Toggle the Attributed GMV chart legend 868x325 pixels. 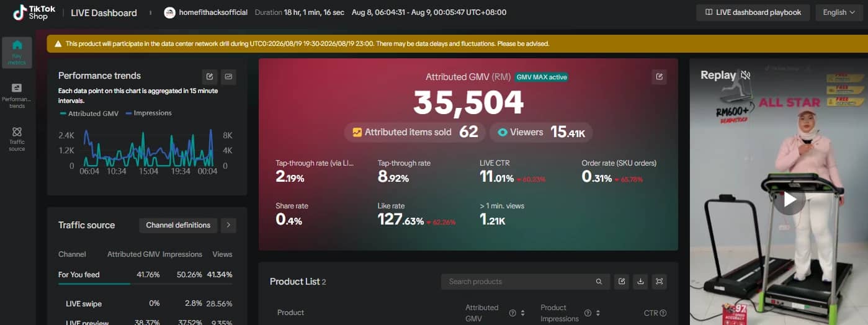[x=89, y=114]
